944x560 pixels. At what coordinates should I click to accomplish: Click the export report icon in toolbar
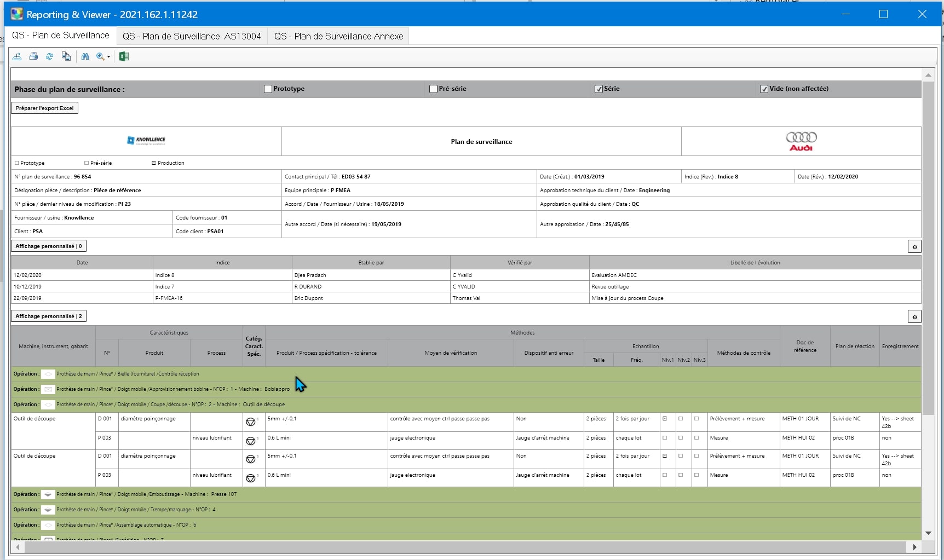point(18,56)
